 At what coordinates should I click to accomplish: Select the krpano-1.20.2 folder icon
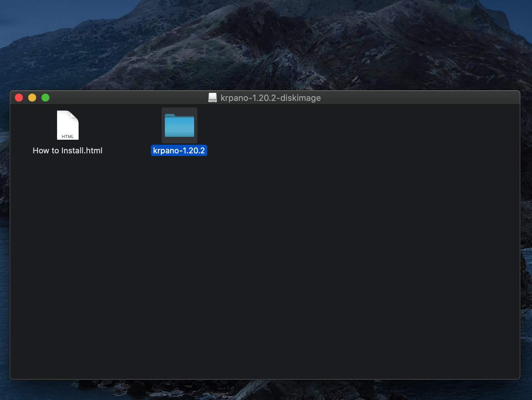click(179, 125)
